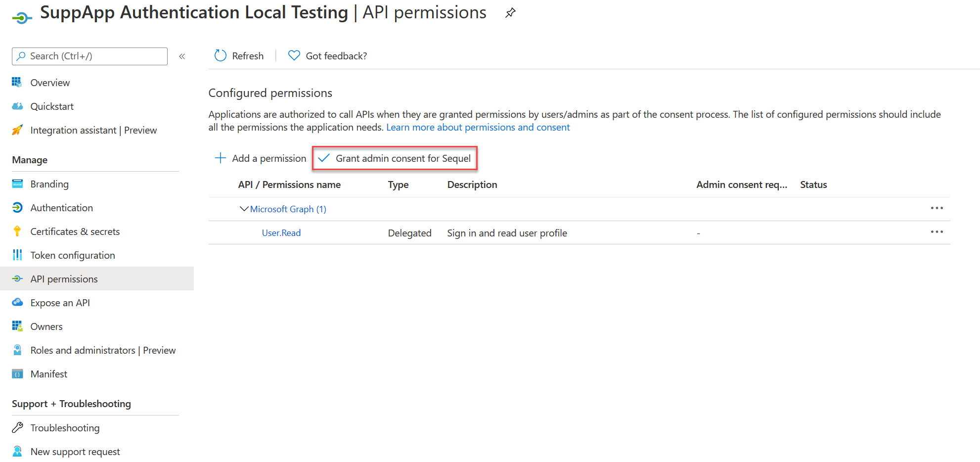Click Add a permission
This screenshot has height=462, width=980.
(x=261, y=158)
